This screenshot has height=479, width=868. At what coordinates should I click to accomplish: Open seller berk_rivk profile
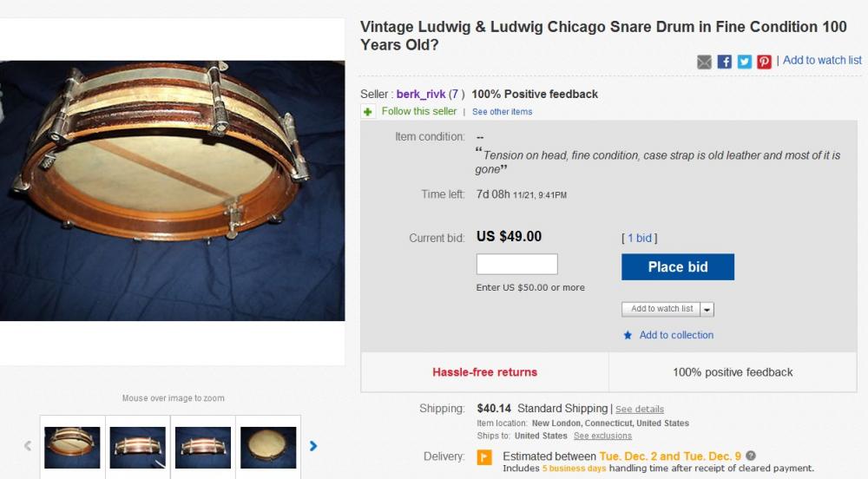[421, 94]
